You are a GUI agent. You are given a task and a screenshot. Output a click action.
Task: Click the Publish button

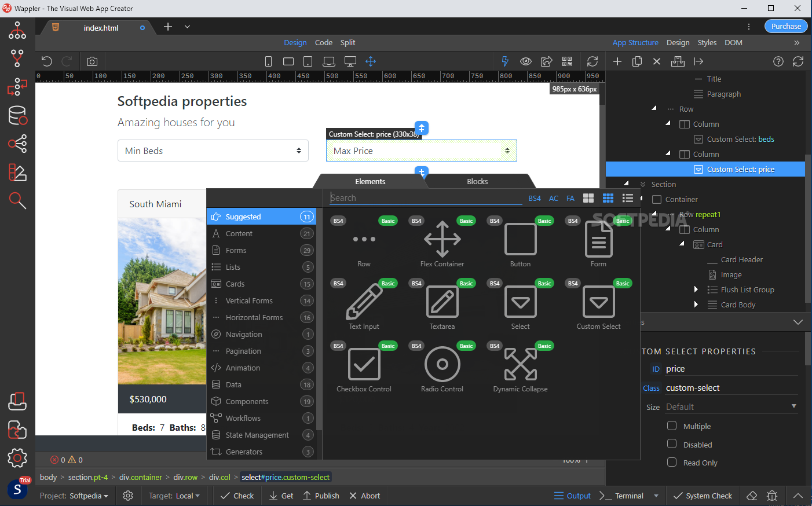pos(321,496)
